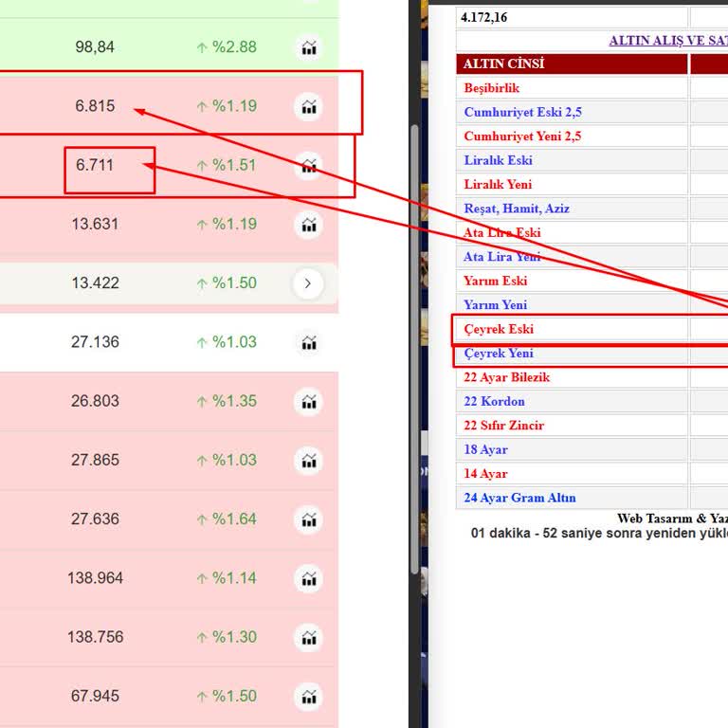Select Ata Lira Yeni row
The image size is (728, 728).
591,257
